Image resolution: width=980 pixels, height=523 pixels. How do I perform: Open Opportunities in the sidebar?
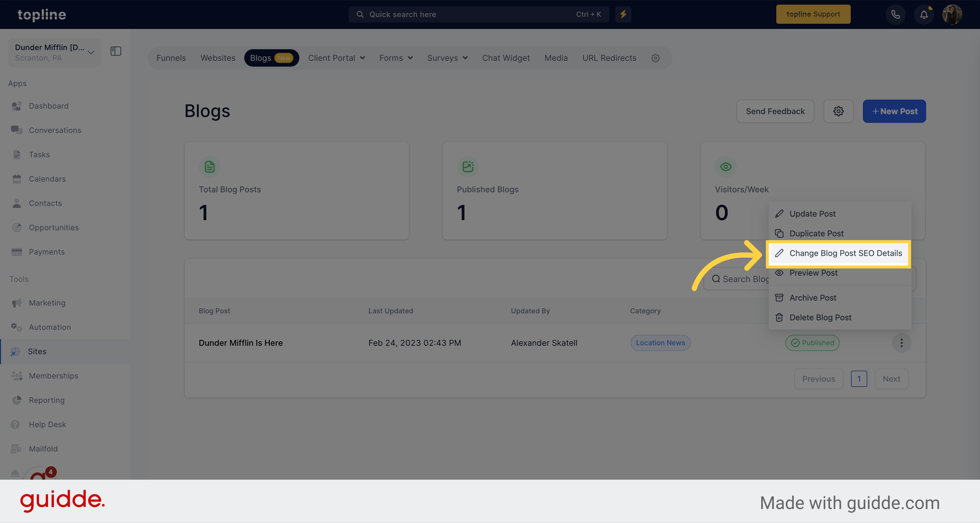54,228
